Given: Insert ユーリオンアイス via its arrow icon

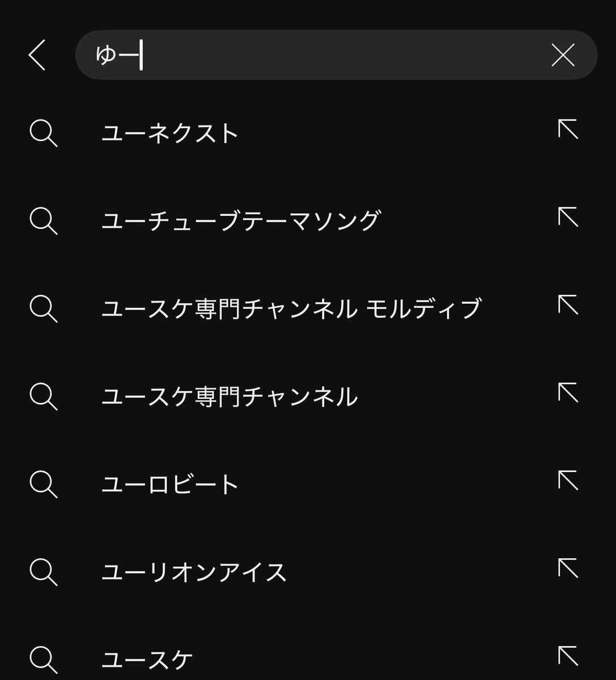Looking at the screenshot, I should 568,568.
